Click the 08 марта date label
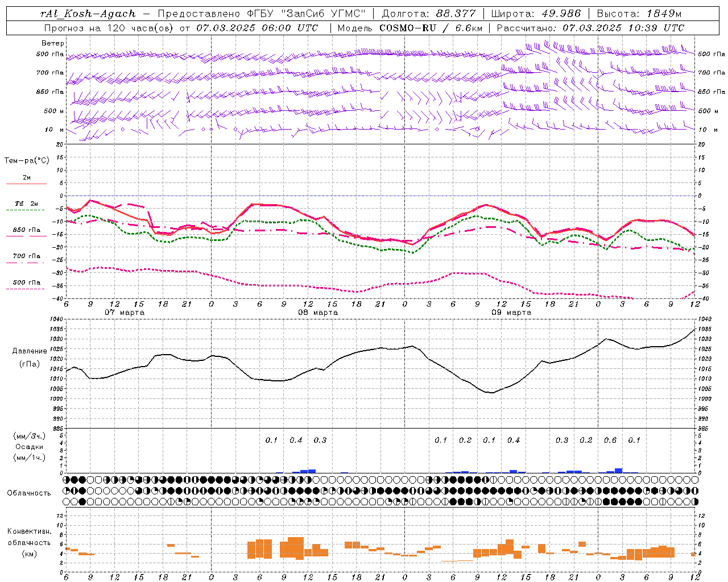Image resolution: width=728 pixels, height=582 pixels. point(318,313)
